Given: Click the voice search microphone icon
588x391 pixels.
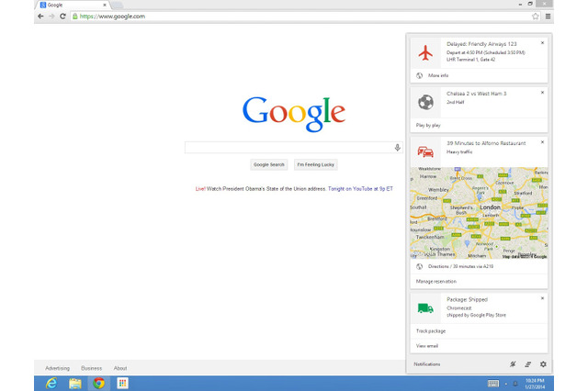Looking at the screenshot, I should [398, 148].
